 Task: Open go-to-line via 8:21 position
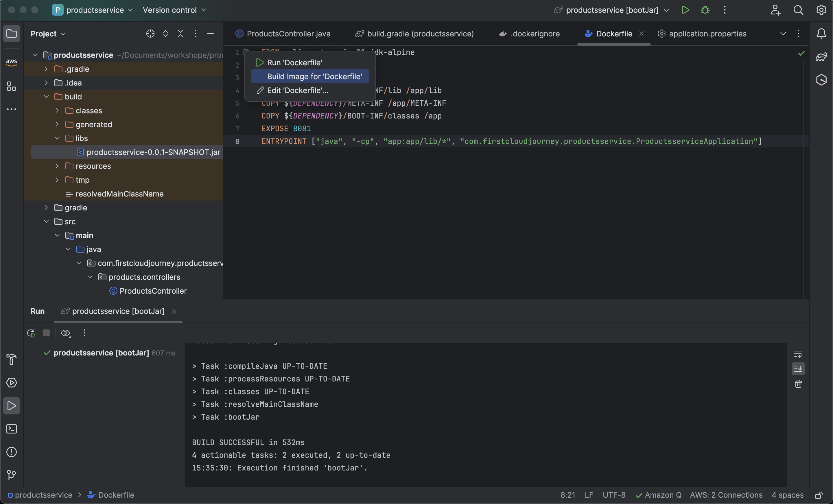(x=567, y=495)
